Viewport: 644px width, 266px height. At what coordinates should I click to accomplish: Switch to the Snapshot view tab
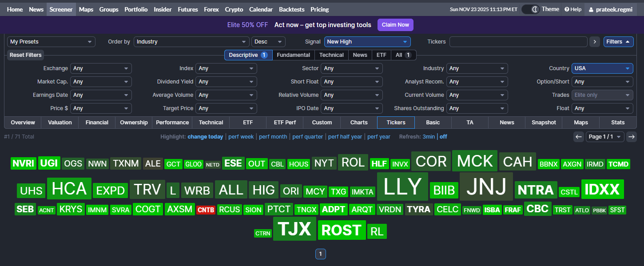[x=544, y=123]
